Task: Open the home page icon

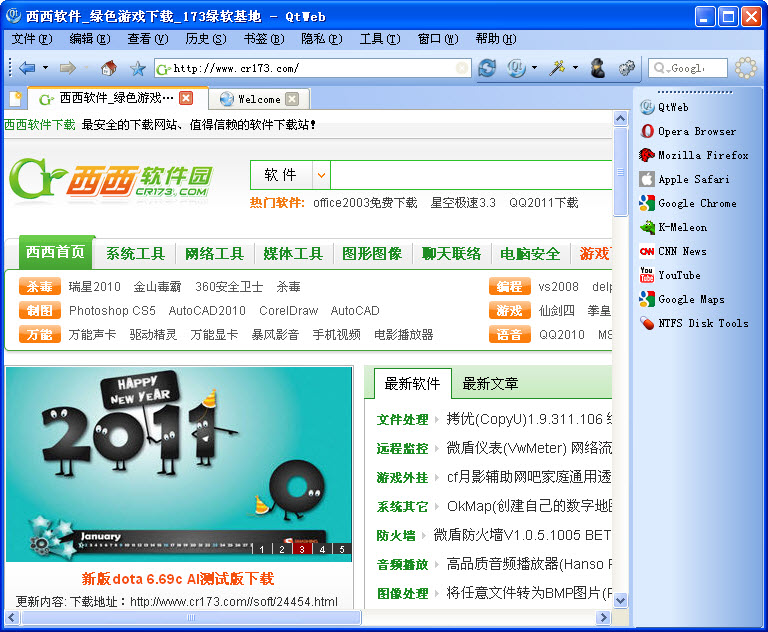Action: [x=109, y=68]
